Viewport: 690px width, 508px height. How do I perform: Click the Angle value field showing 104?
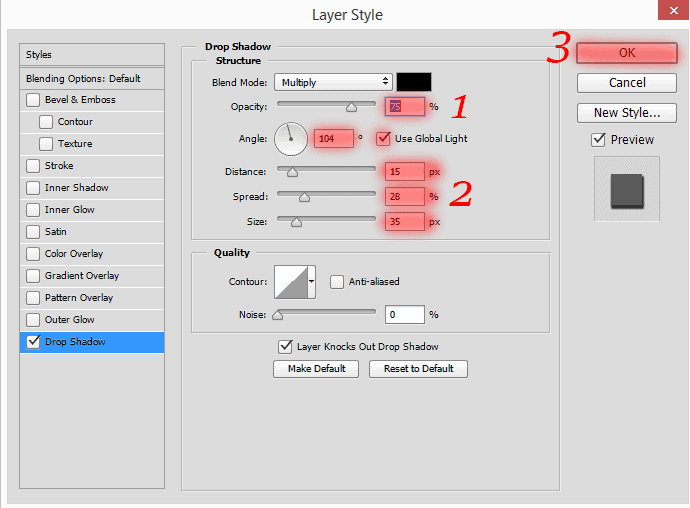pyautogui.click(x=334, y=139)
